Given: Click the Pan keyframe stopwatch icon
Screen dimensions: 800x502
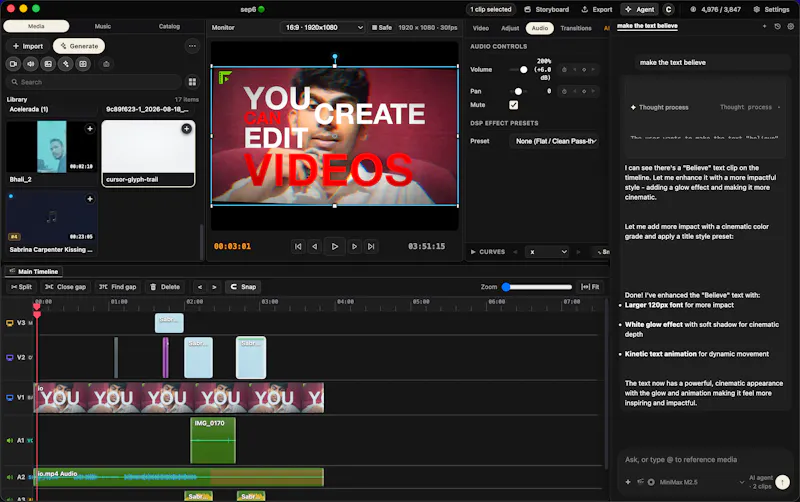Looking at the screenshot, I should 564,91.
